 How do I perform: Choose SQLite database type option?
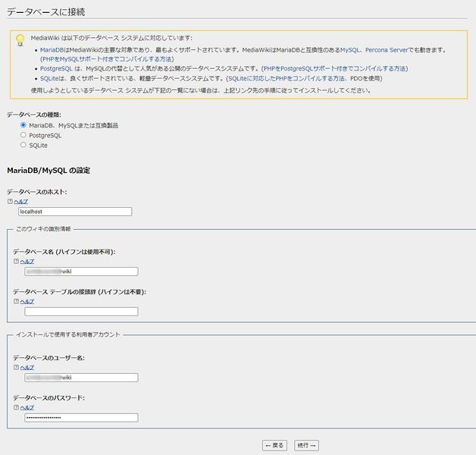coord(23,144)
